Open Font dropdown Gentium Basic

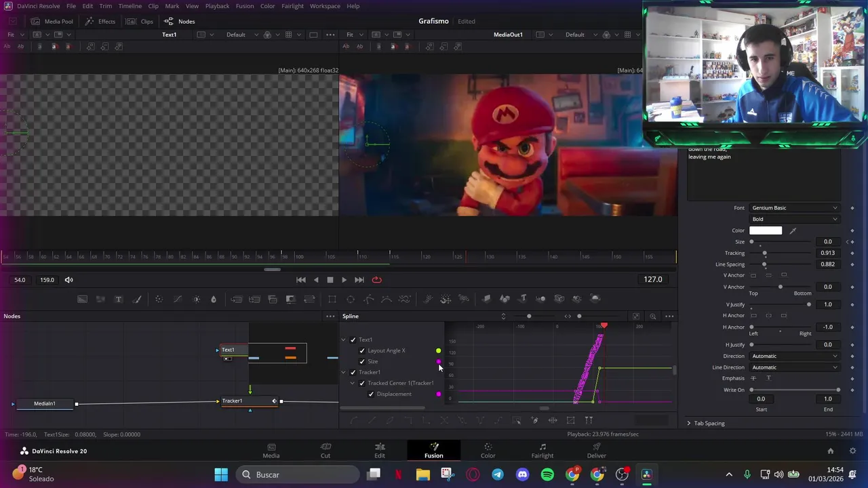pyautogui.click(x=794, y=208)
